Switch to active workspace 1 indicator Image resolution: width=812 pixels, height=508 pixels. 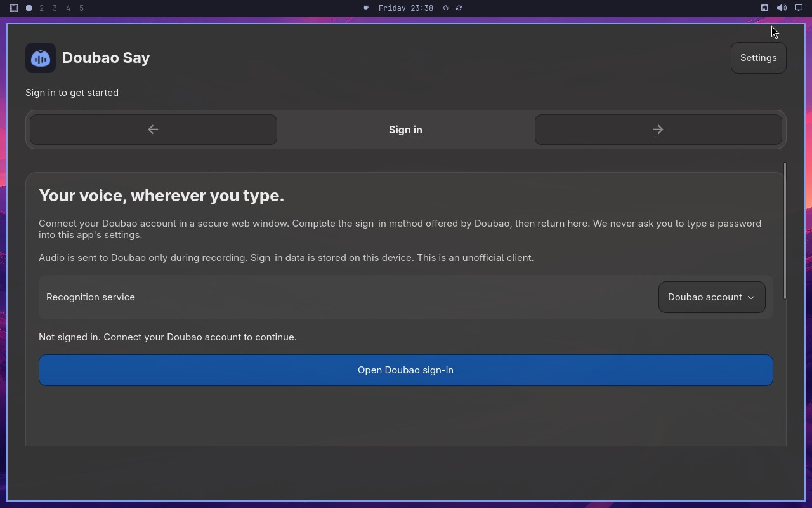click(x=29, y=8)
